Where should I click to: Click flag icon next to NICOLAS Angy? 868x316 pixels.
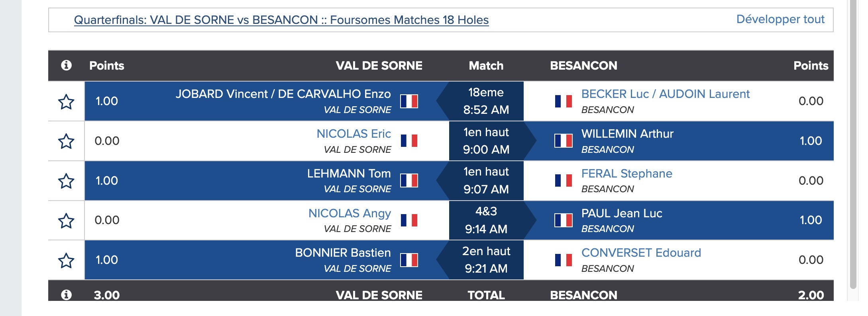coord(409,220)
